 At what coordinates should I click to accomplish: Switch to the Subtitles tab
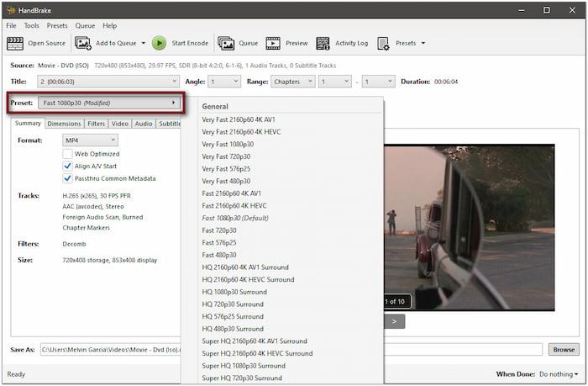click(x=169, y=124)
